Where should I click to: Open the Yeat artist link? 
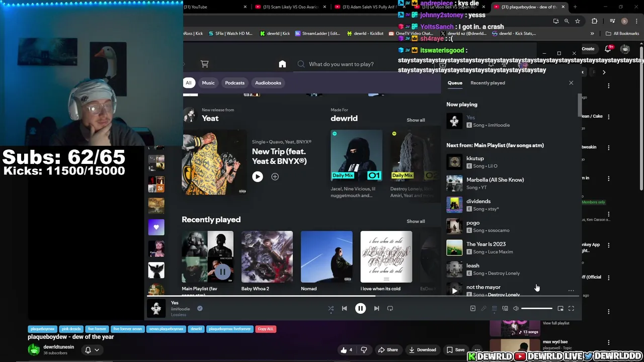(210, 118)
